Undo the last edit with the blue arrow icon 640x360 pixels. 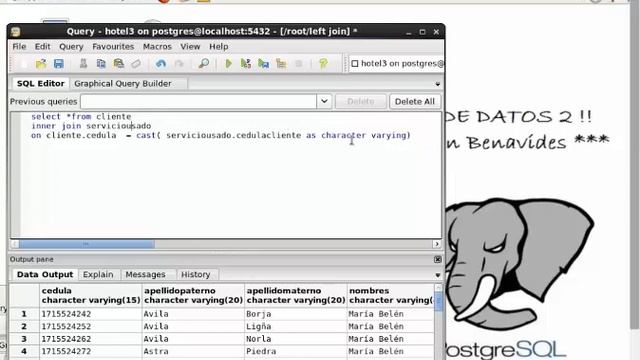coord(161,64)
